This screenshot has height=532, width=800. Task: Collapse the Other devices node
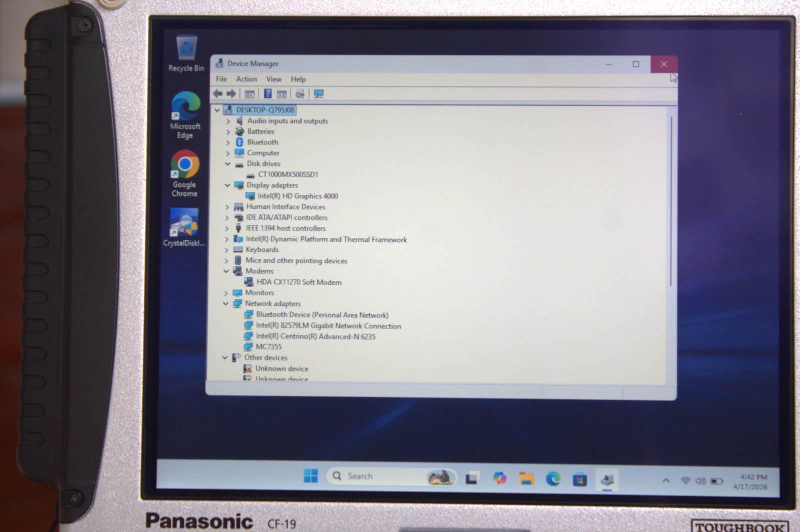tap(225, 358)
